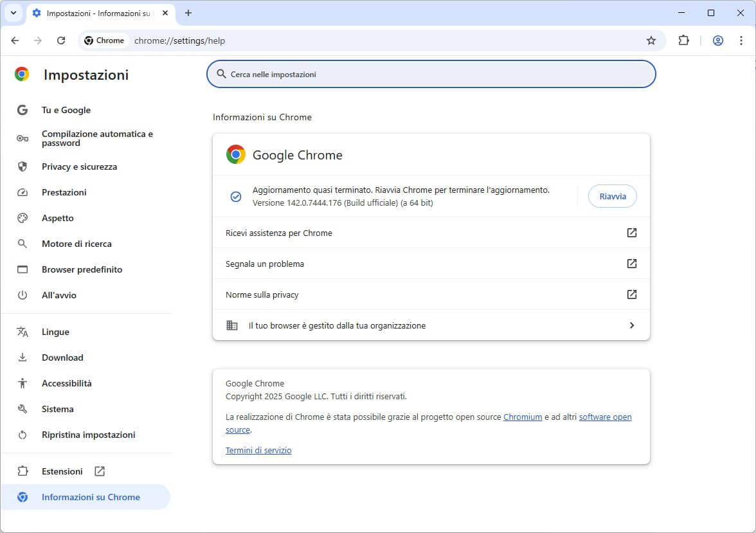Open the Chromium project link
This screenshot has width=756, height=533.
tap(523, 417)
